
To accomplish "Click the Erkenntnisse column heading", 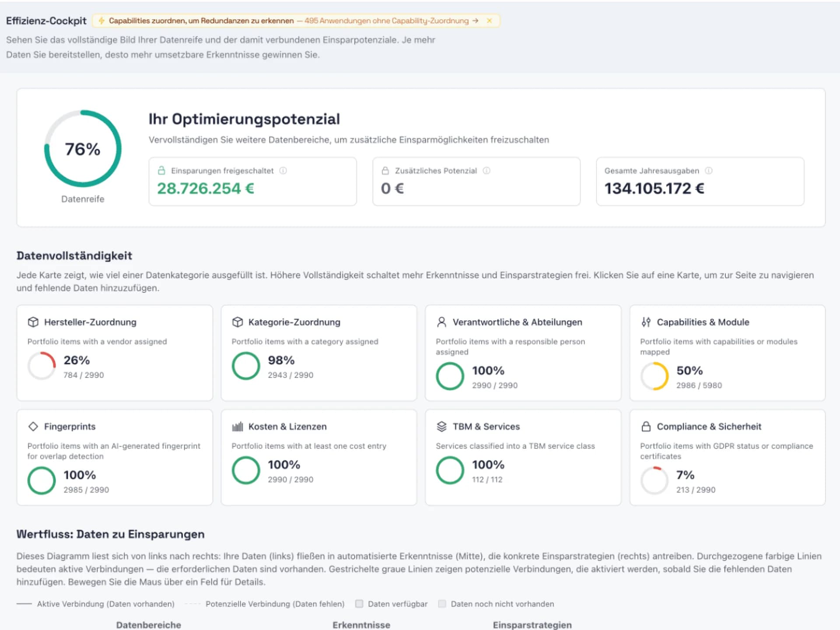I will pos(361,625).
